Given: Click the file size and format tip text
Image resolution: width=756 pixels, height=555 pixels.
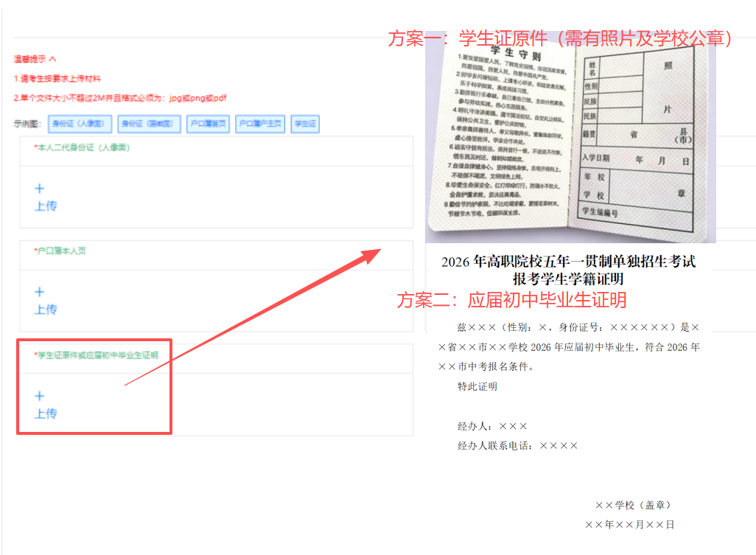Looking at the screenshot, I should point(120,98).
